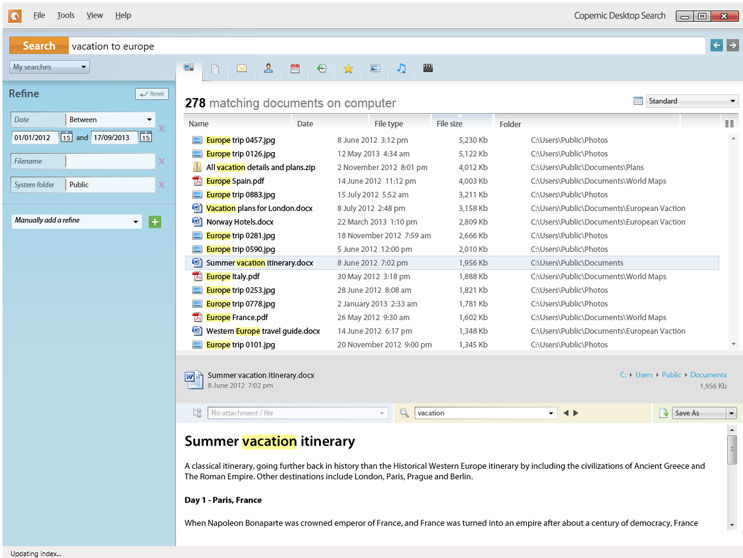Open the Tools menu

[x=66, y=16]
